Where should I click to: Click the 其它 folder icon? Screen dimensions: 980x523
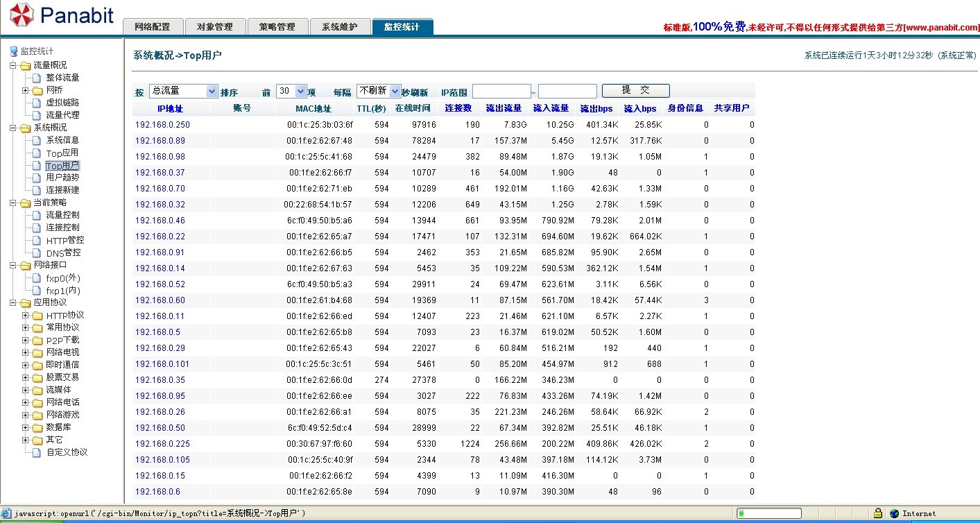click(x=37, y=440)
